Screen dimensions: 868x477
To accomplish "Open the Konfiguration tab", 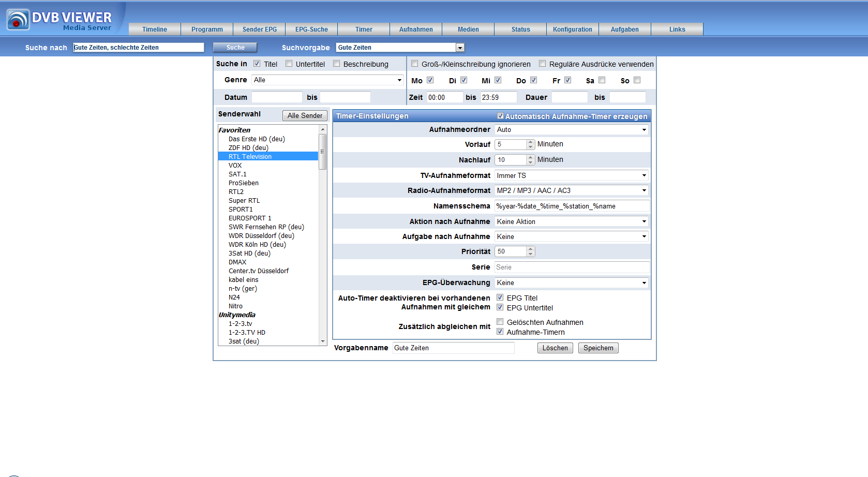I will (573, 29).
